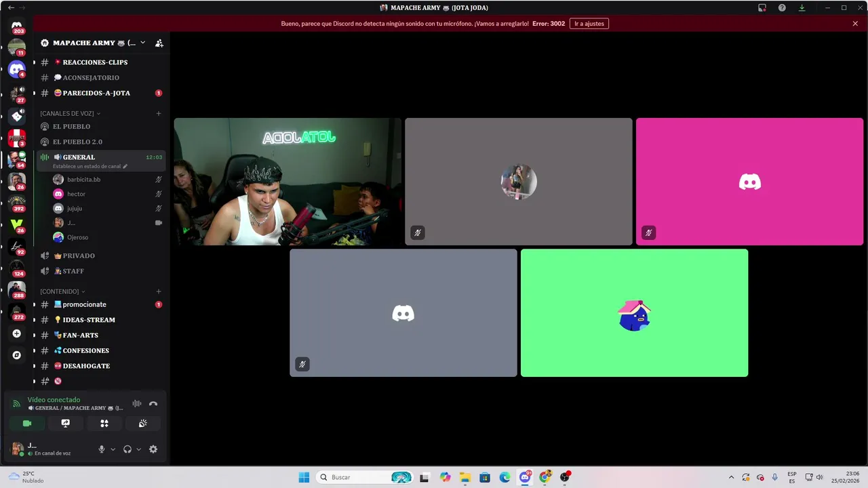Image resolution: width=868 pixels, height=488 pixels.
Task: Open Discover servers compass icon
Action: point(17,355)
